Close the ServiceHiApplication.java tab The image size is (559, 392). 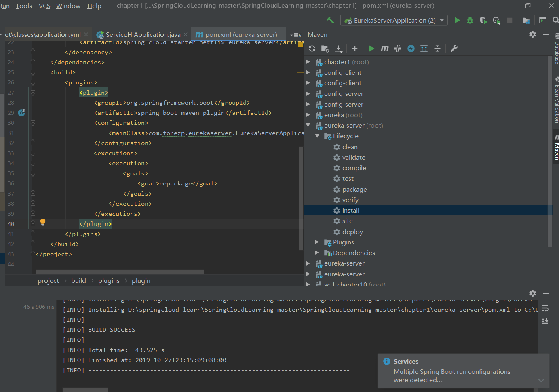click(x=186, y=34)
